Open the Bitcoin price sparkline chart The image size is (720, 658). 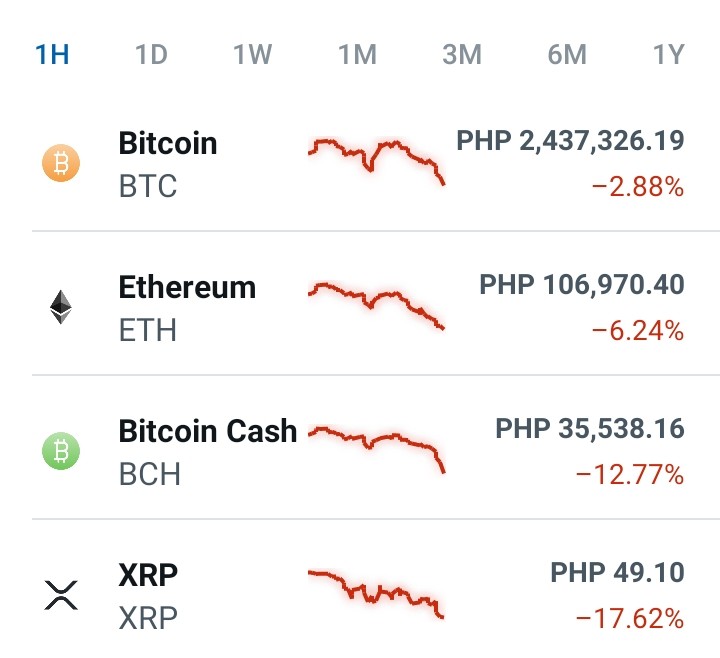click(x=376, y=162)
